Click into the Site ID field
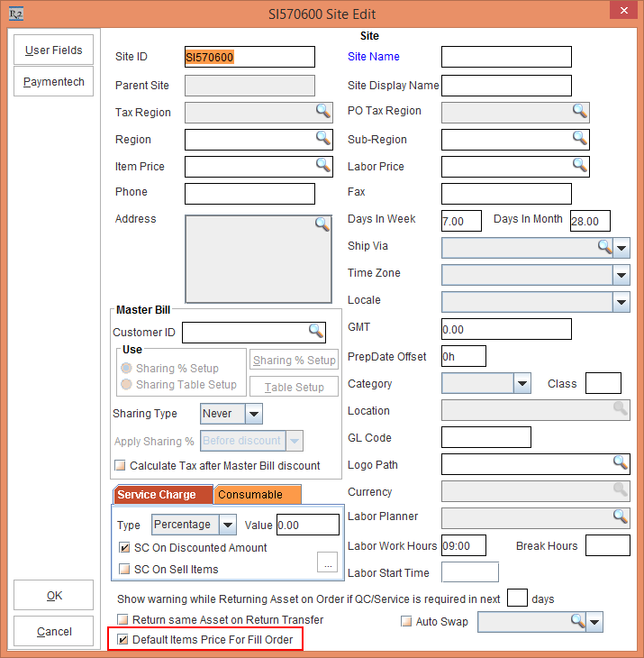Viewport: 644px width, 658px height. click(249, 57)
